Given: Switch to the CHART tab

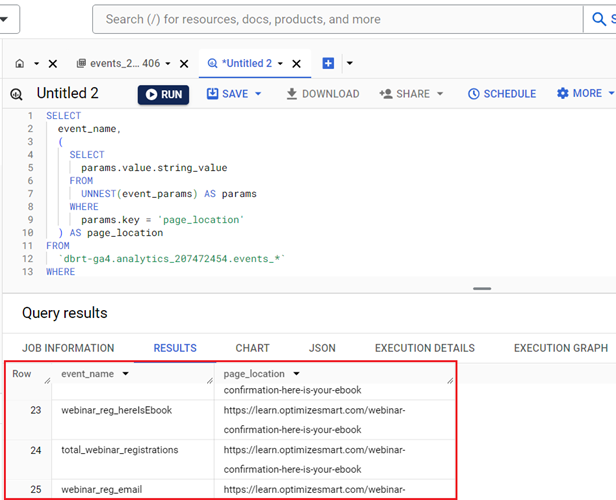Looking at the screenshot, I should click(252, 348).
